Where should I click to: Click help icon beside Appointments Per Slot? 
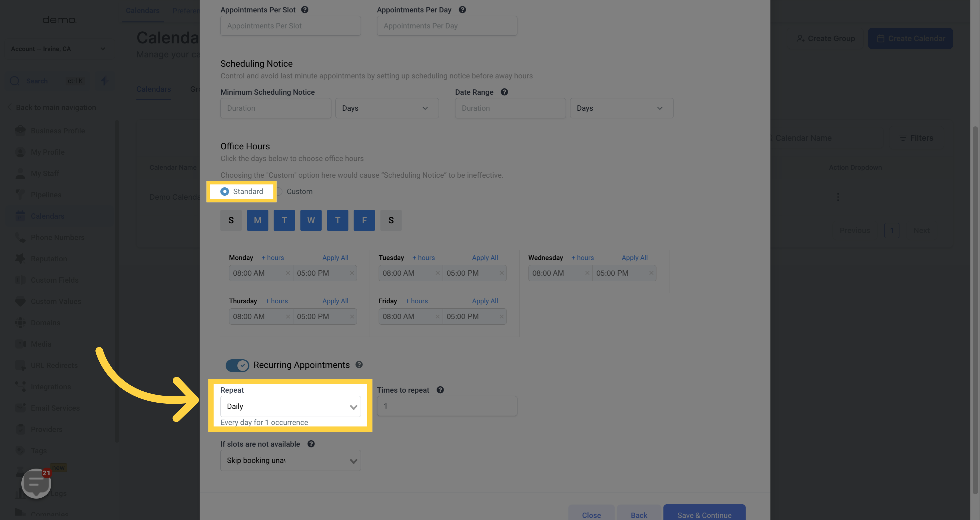[x=305, y=10]
